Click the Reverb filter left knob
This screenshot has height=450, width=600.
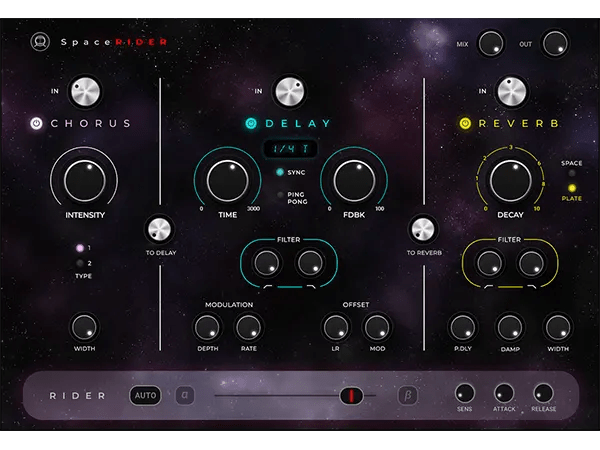(x=489, y=263)
